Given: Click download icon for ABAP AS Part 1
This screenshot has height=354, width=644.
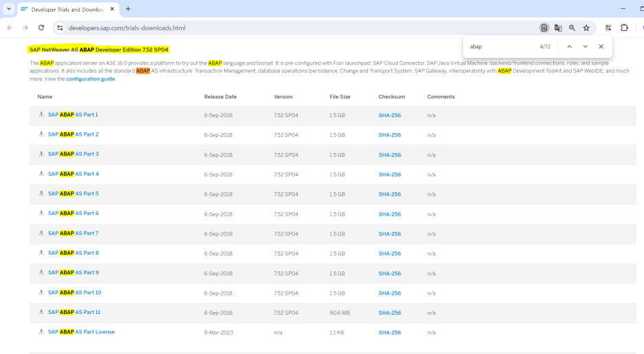Looking at the screenshot, I should (x=41, y=114).
